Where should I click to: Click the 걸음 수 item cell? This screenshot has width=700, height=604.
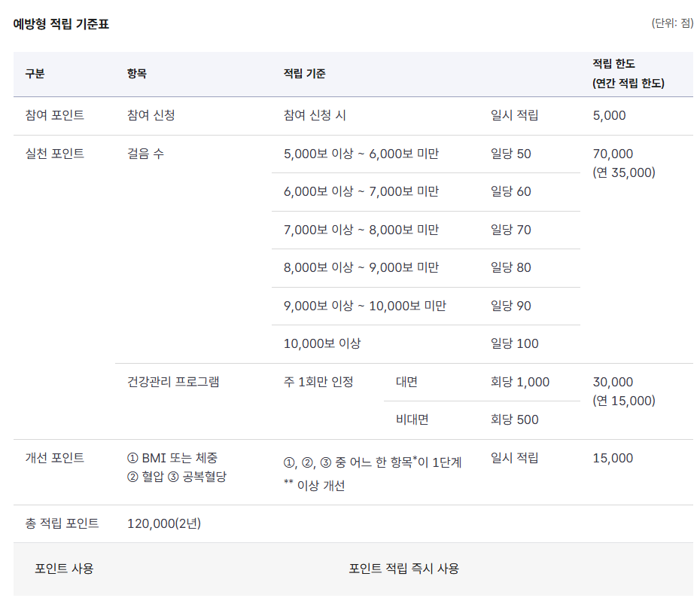pos(145,154)
